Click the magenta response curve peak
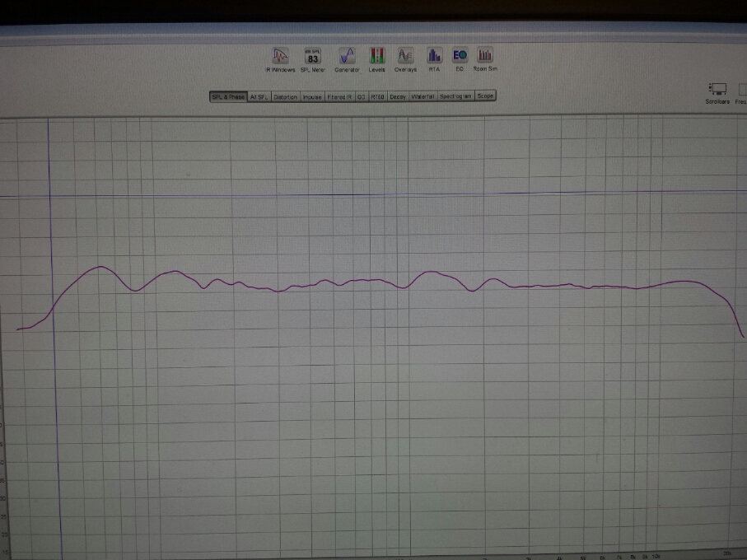The image size is (747, 560). 100,267
